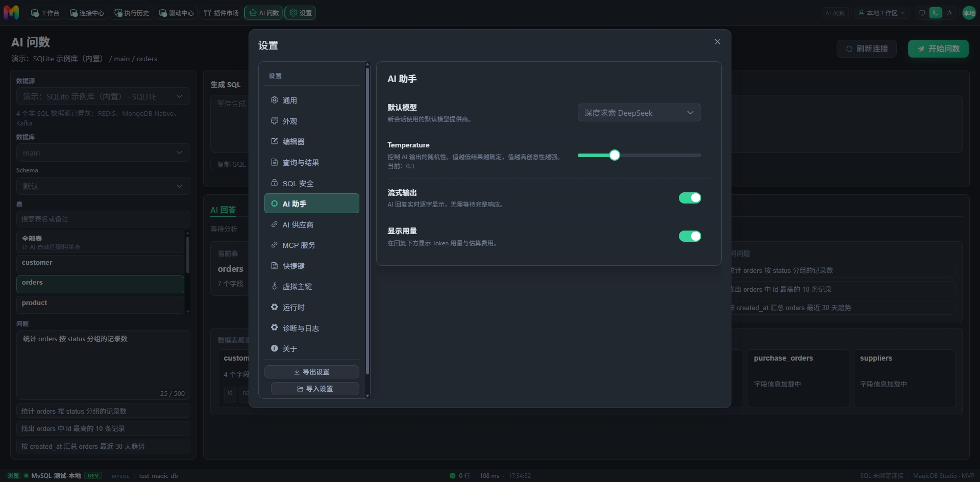The image size is (980, 482).
Task: Click the purchase_orders table card
Action: click(x=798, y=378)
